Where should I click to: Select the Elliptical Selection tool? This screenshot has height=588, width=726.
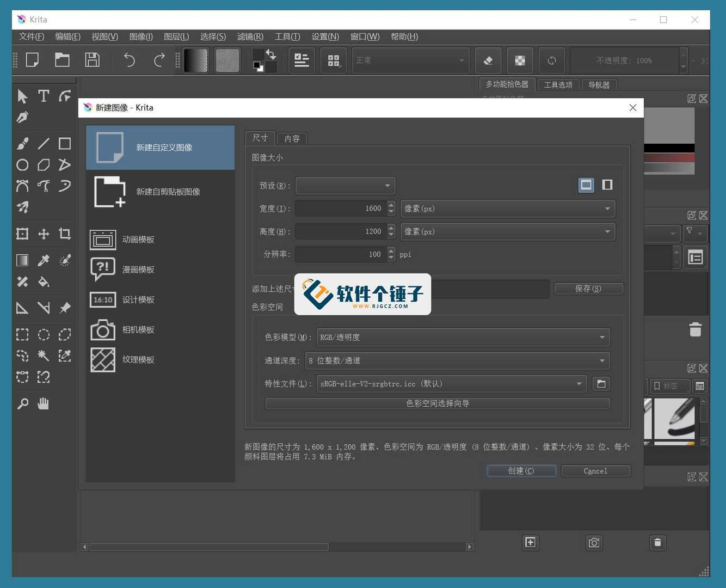[44, 334]
